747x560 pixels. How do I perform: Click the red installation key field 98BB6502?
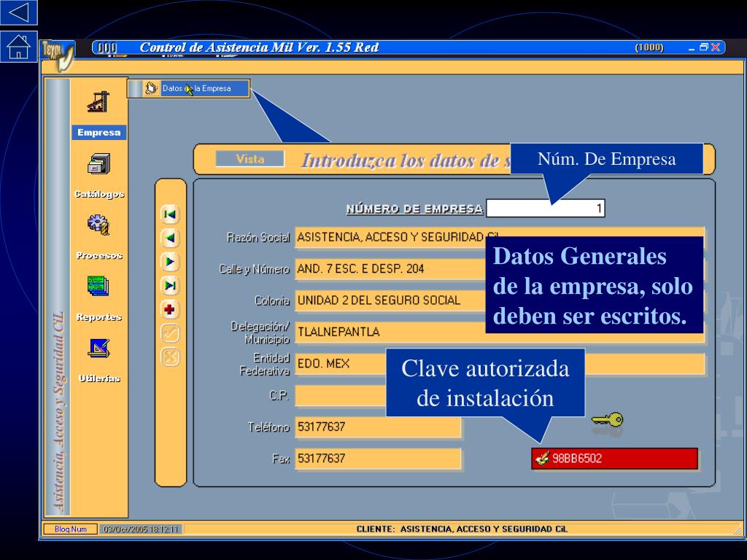[614, 459]
